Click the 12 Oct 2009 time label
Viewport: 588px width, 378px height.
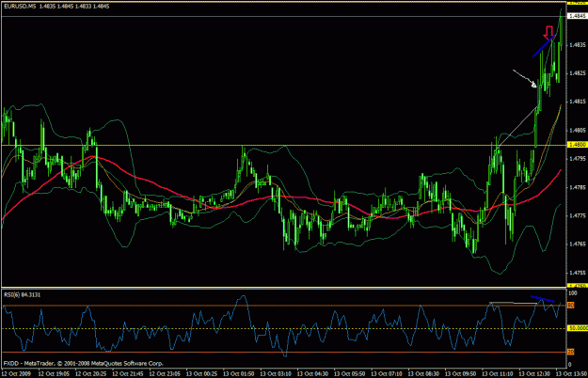(16, 374)
